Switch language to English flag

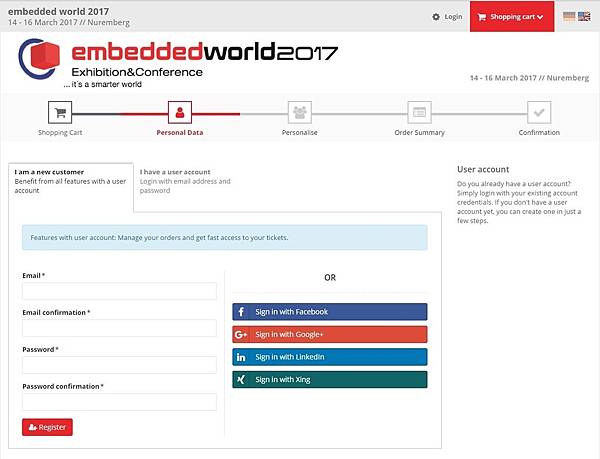pyautogui.click(x=584, y=16)
